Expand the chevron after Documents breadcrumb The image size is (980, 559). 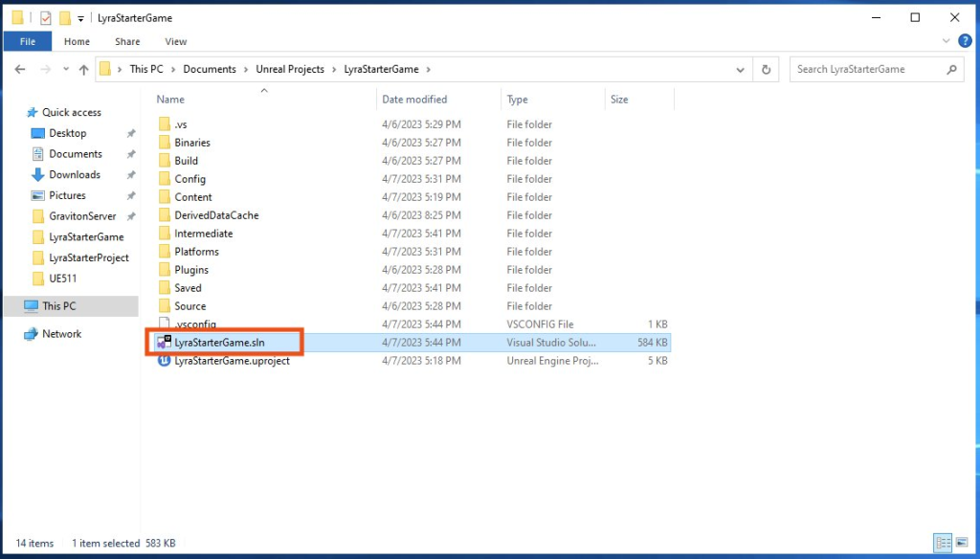(x=246, y=70)
